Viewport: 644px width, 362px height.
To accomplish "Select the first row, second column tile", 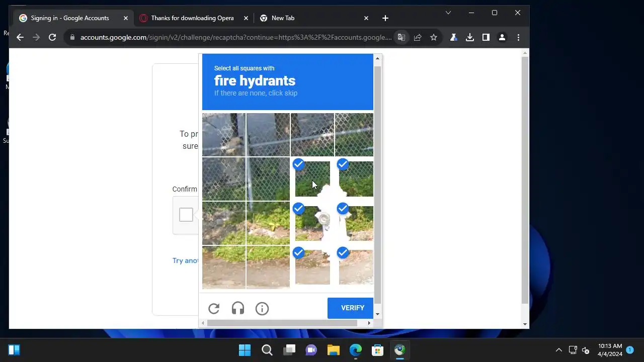I will (268, 135).
